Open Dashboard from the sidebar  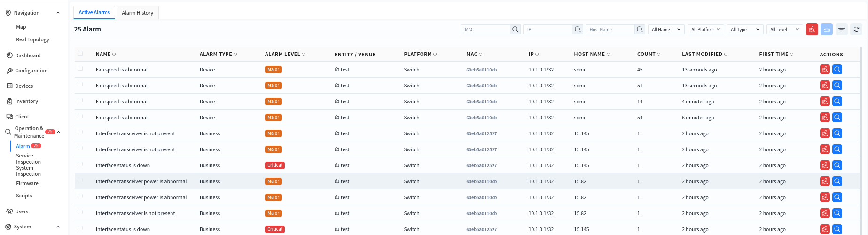[28, 55]
